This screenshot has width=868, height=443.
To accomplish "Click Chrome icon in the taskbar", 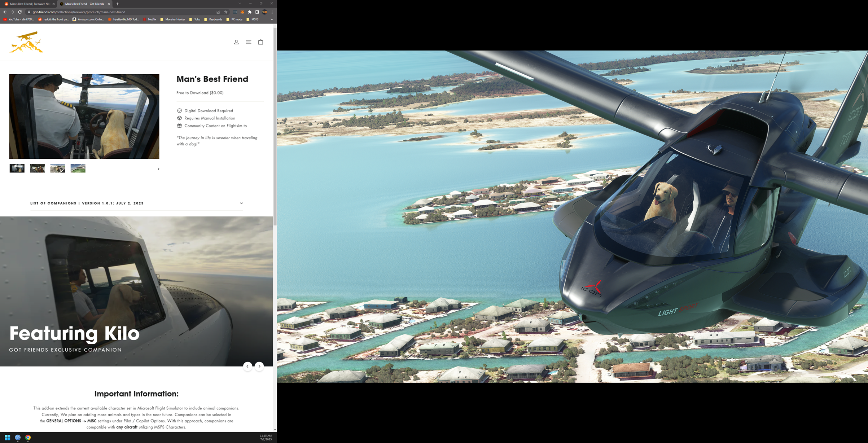I will pos(28,437).
